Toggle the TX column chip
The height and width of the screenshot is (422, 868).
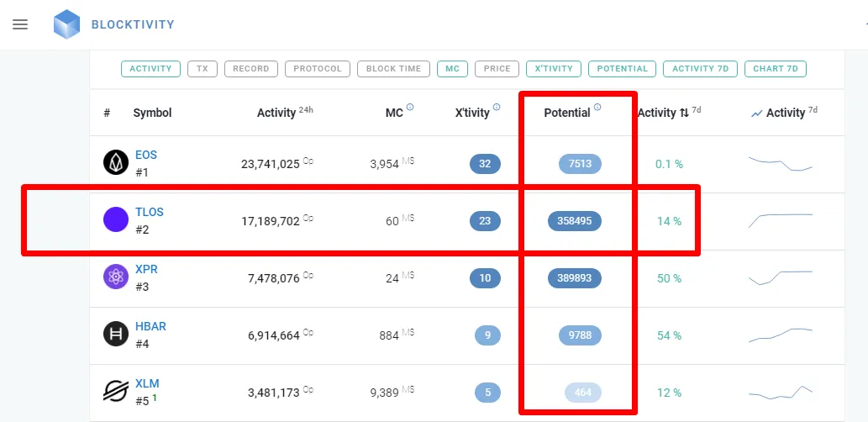[202, 69]
